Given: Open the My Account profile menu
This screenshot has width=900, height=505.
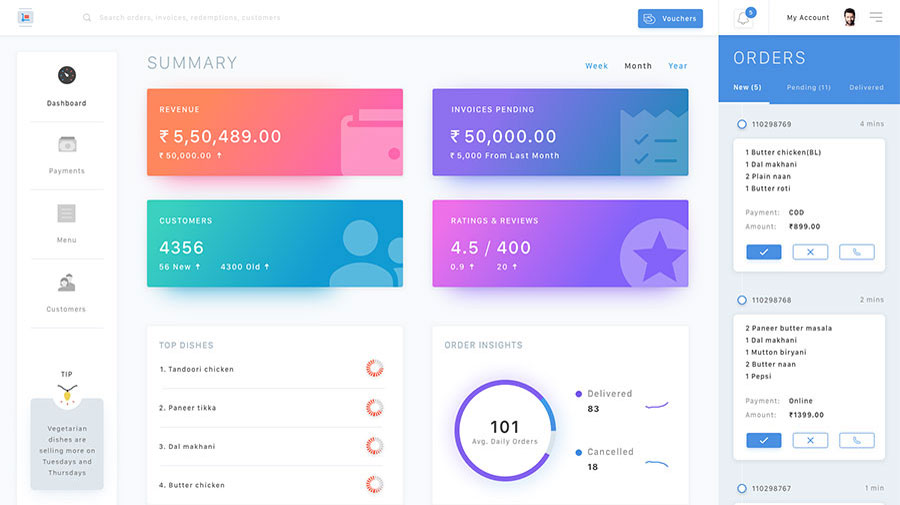Looking at the screenshot, I should [x=820, y=18].
